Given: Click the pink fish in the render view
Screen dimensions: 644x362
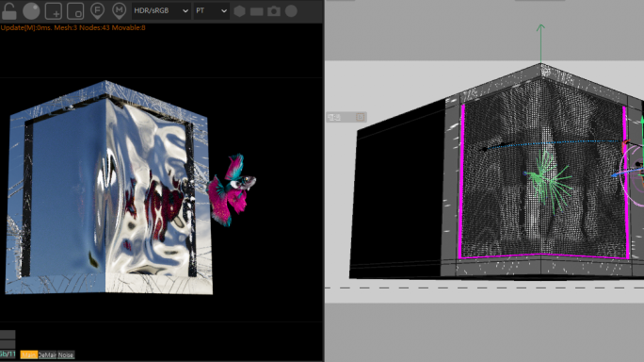Looking at the screenshot, I should (231, 190).
